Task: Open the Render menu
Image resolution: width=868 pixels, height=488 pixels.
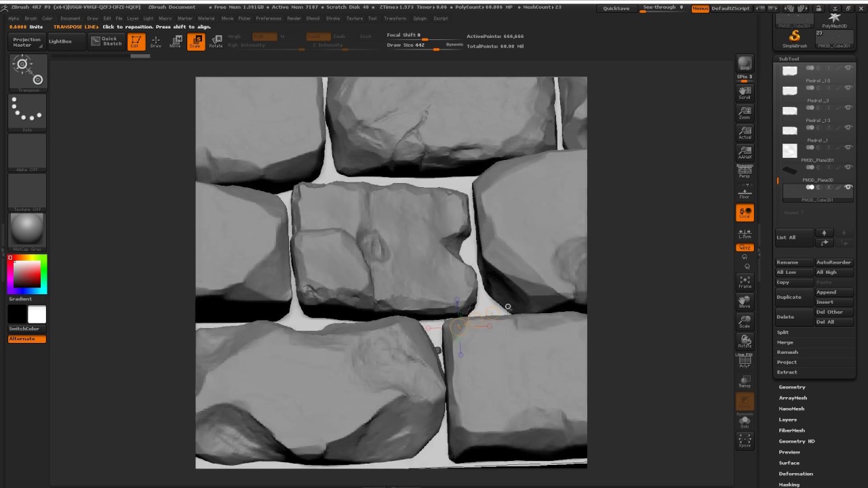Action: pos(294,18)
